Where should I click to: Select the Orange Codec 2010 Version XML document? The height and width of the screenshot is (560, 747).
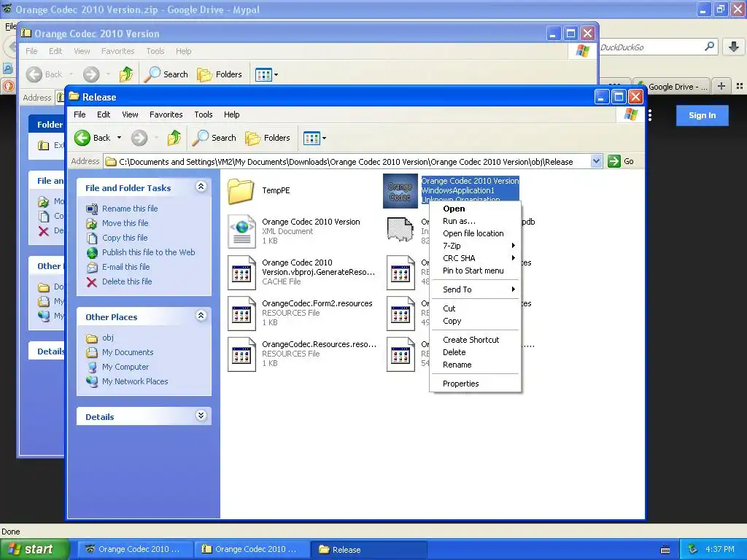click(241, 231)
